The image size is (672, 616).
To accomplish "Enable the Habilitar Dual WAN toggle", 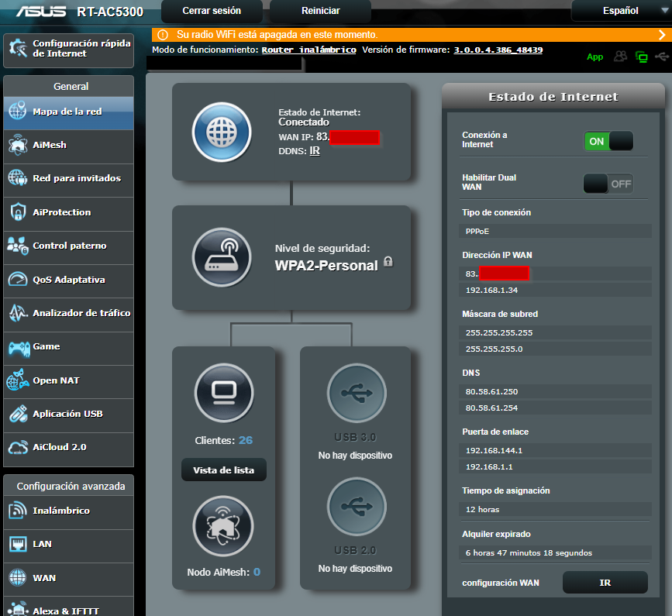I will tap(608, 184).
